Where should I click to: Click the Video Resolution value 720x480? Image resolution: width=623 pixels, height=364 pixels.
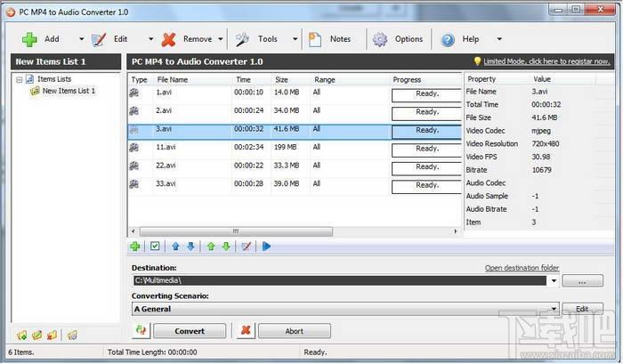tap(546, 144)
